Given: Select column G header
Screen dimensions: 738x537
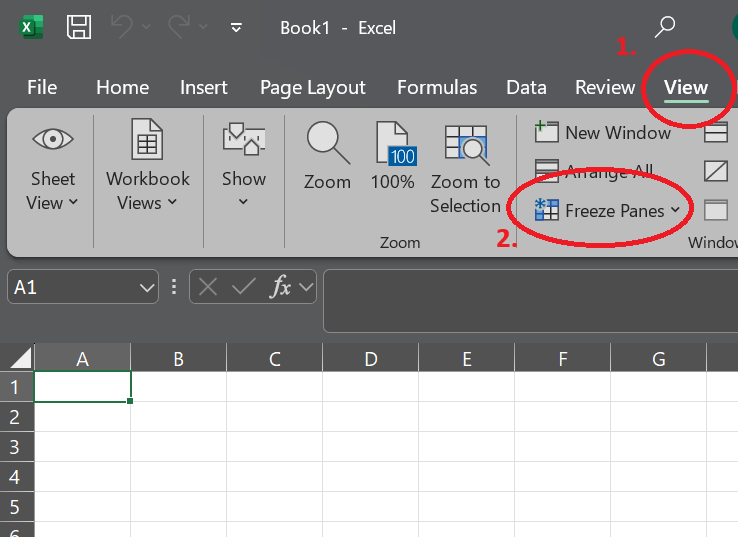Looking at the screenshot, I should [658, 358].
